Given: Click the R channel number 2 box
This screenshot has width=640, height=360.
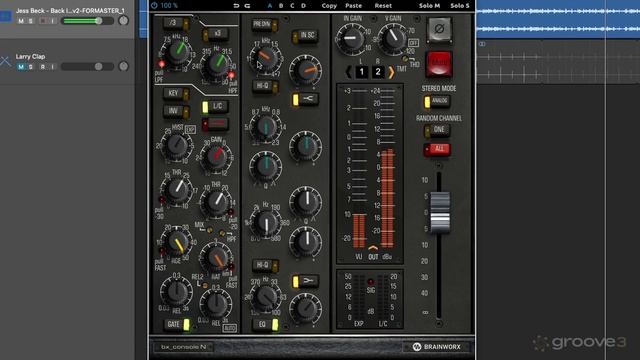Looking at the screenshot, I should point(378,72).
